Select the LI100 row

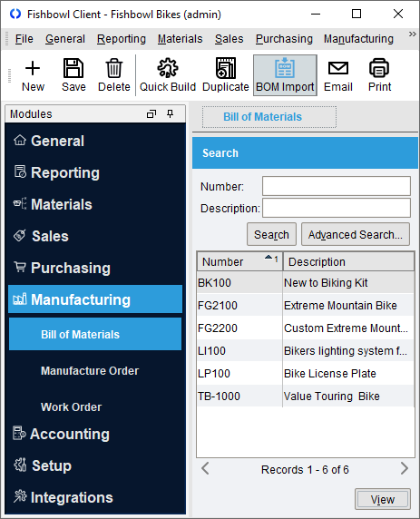306,350
